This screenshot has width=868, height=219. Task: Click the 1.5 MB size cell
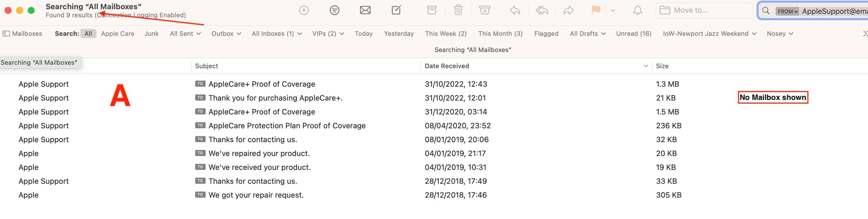point(668,112)
